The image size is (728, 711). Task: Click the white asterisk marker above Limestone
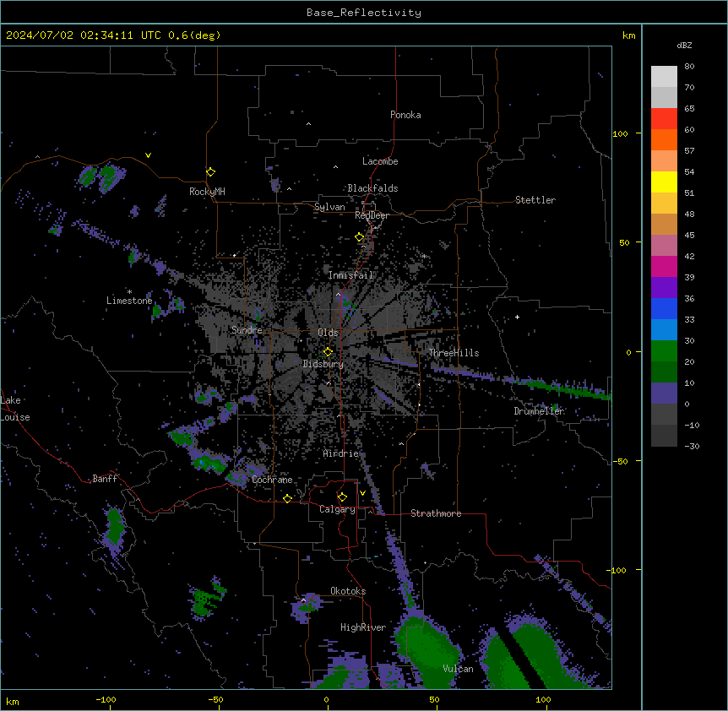(129, 291)
